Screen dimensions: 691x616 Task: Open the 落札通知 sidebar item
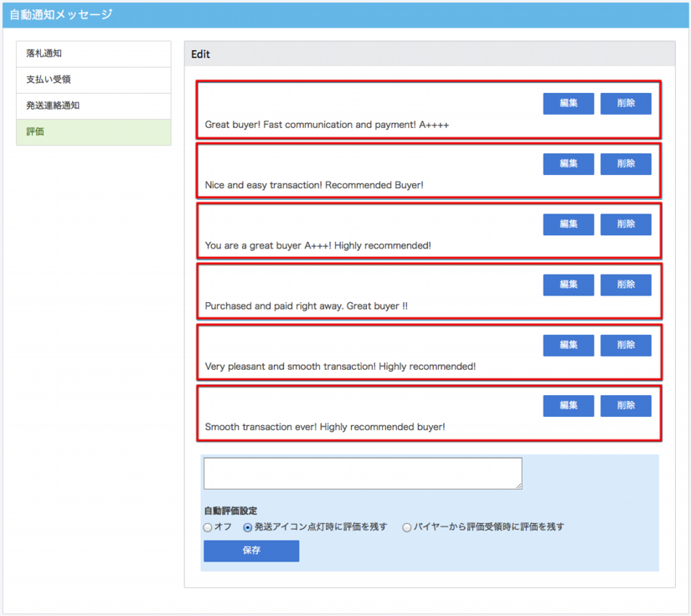[x=93, y=54]
